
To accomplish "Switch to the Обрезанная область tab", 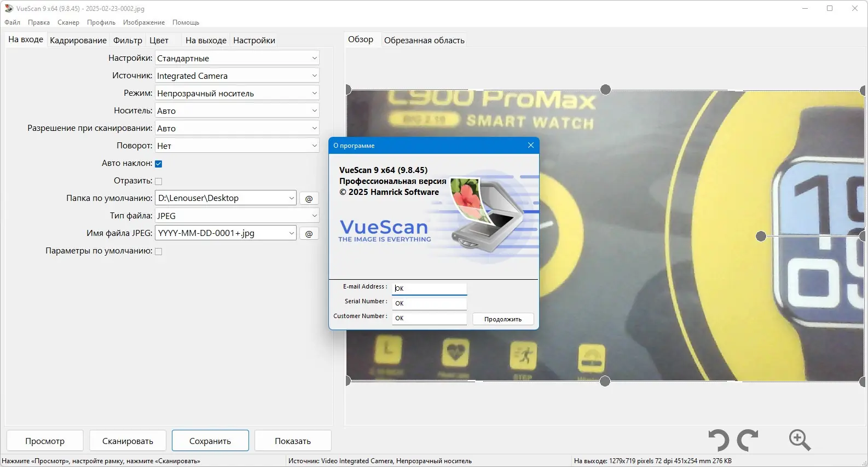I will click(x=424, y=41).
